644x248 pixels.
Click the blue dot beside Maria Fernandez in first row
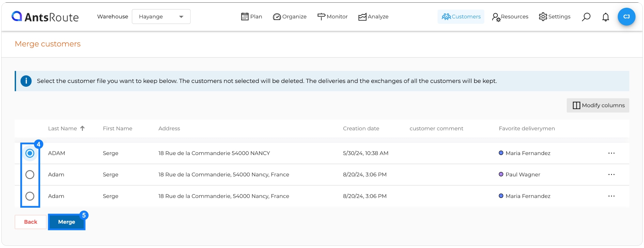coord(501,153)
